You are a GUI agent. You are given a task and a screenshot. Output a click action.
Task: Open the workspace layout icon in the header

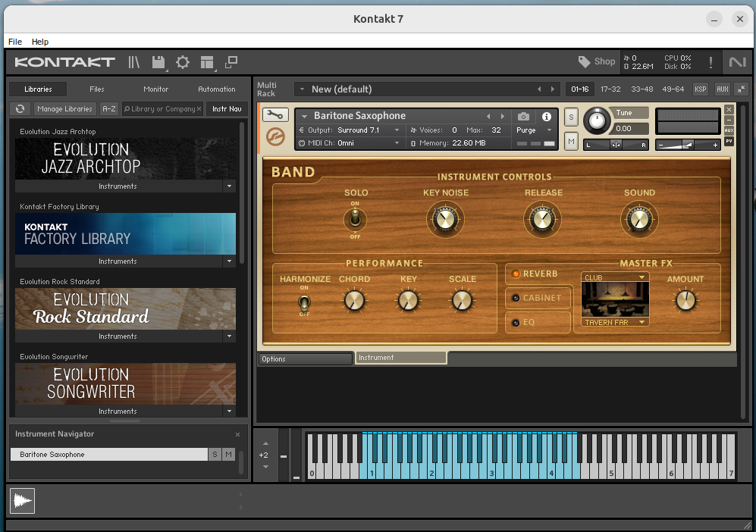(x=207, y=62)
